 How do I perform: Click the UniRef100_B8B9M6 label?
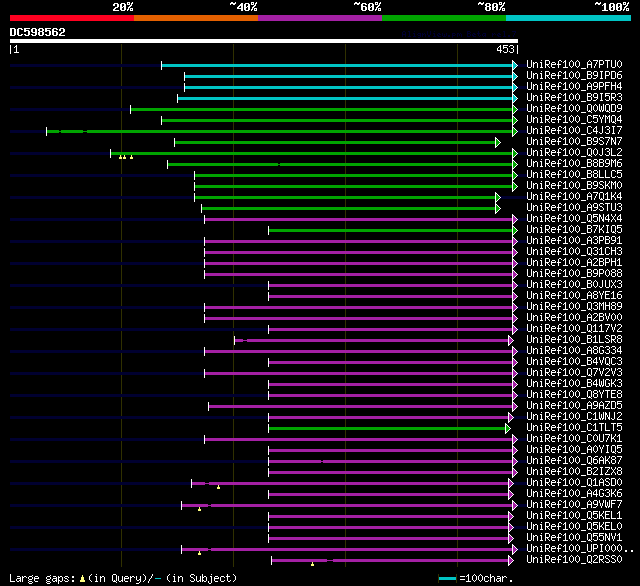pyautogui.click(x=574, y=164)
